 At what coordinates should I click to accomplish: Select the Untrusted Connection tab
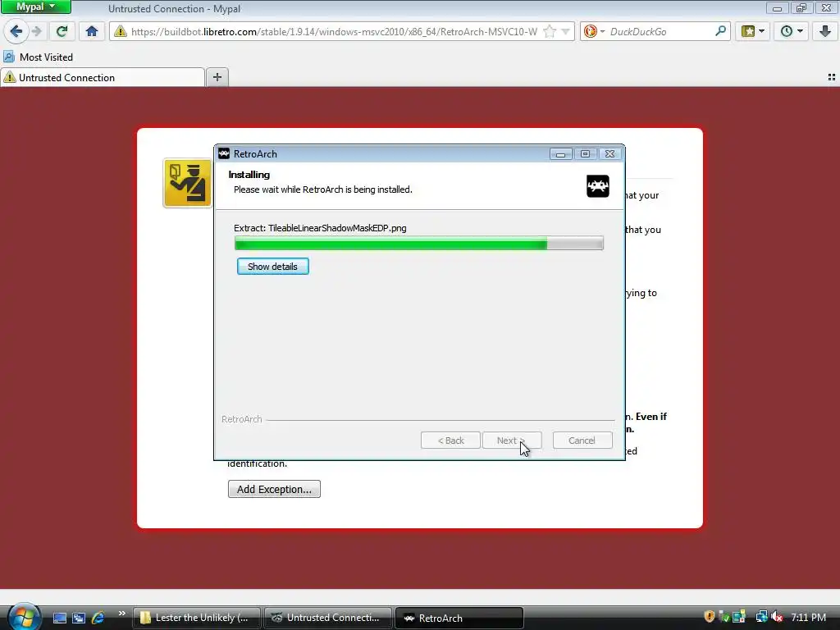[x=103, y=78]
